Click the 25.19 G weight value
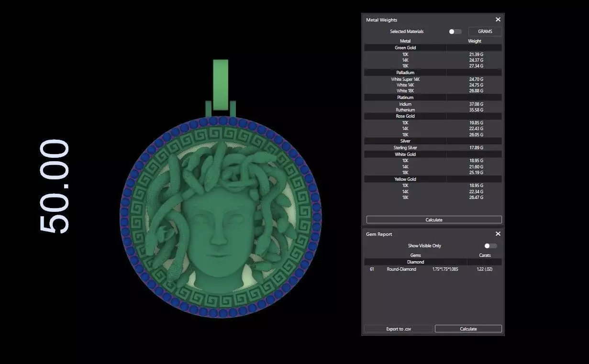 pyautogui.click(x=476, y=173)
